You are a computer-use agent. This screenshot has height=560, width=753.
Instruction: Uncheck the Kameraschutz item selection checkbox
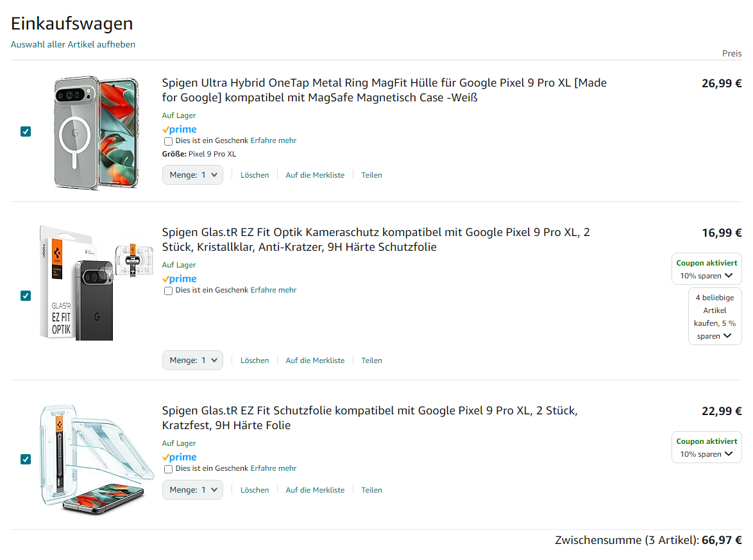click(x=26, y=296)
